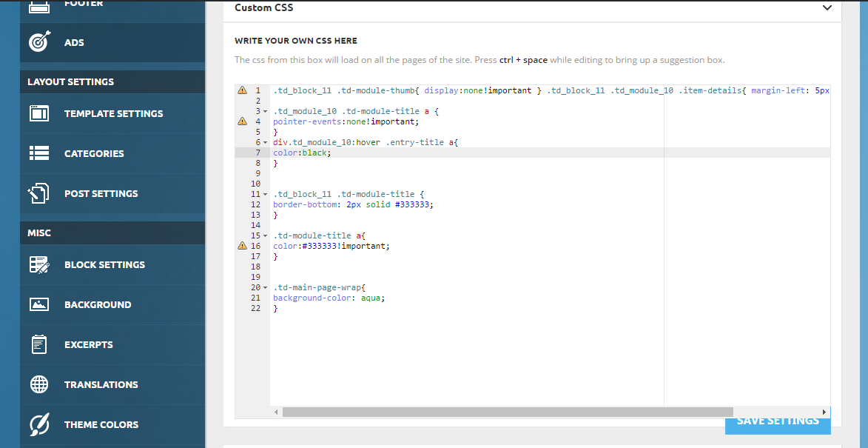Viewport: 868px width, 448px height.
Task: Click 'div.td_module_10:hover .entry-title a{' line
Action: click(366, 142)
